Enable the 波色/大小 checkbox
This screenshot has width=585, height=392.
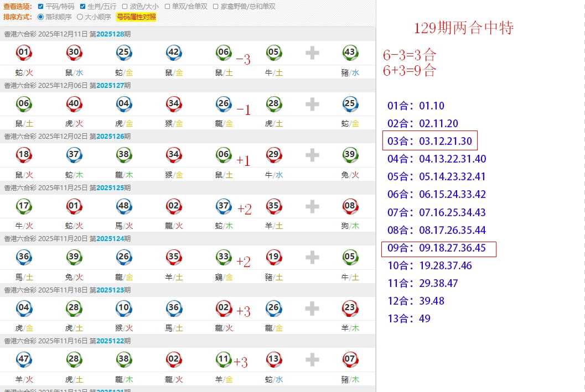pos(126,7)
